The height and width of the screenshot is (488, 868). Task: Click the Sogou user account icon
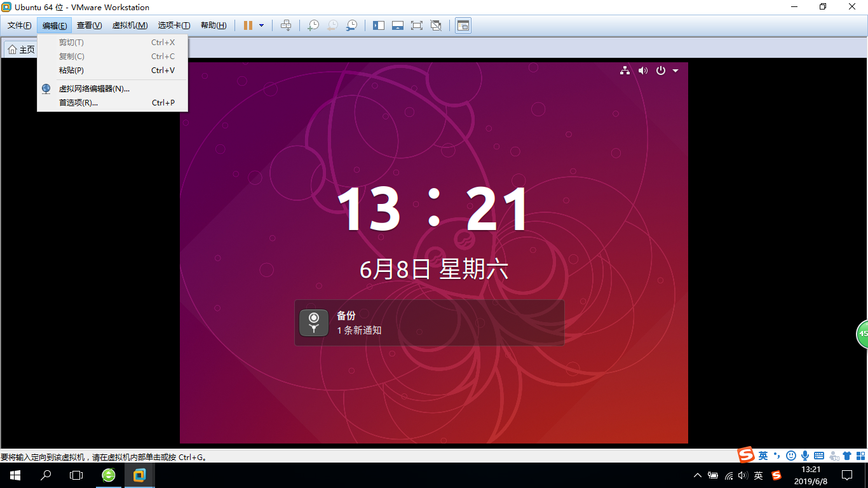[833, 456]
